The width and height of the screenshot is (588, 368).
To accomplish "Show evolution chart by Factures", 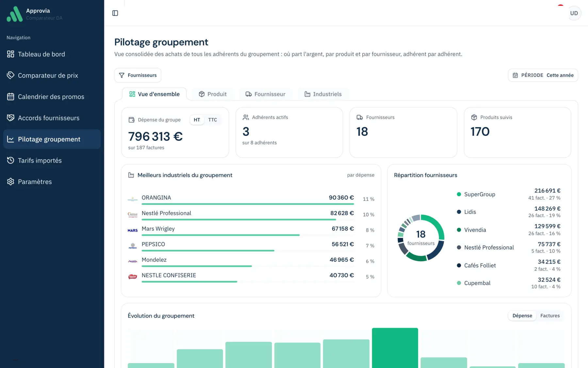I will click(550, 316).
